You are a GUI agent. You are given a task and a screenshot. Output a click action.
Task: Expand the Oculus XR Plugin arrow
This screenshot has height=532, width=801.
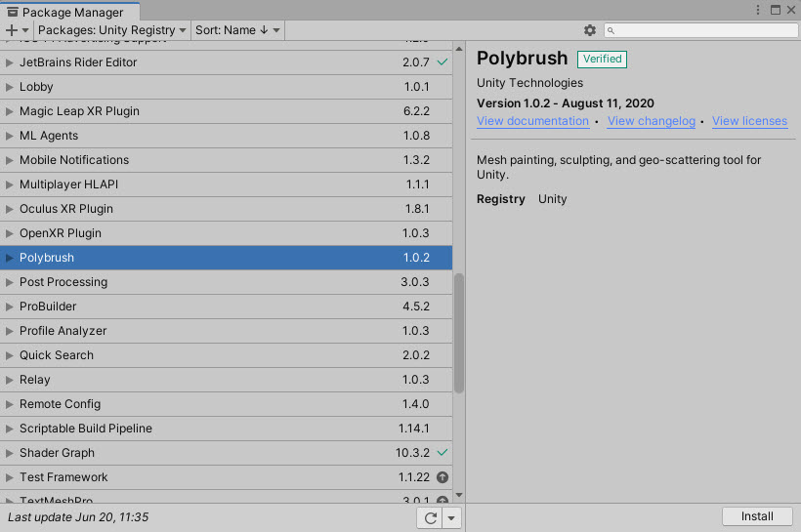9,209
